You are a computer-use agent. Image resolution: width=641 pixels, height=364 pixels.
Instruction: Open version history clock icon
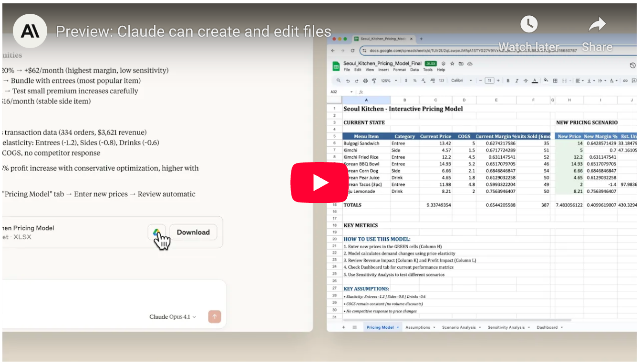pos(633,65)
